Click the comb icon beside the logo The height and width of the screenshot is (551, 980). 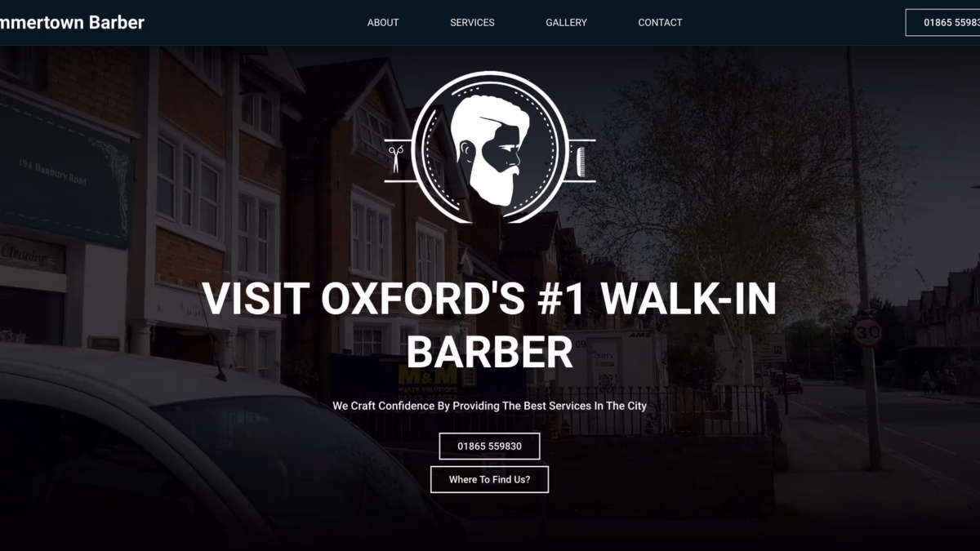point(581,160)
